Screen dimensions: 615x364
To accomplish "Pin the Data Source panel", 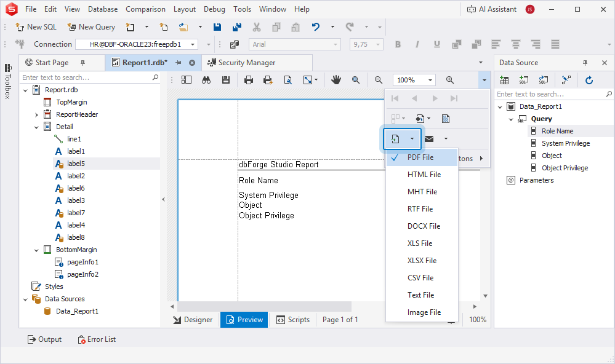I will [x=585, y=63].
